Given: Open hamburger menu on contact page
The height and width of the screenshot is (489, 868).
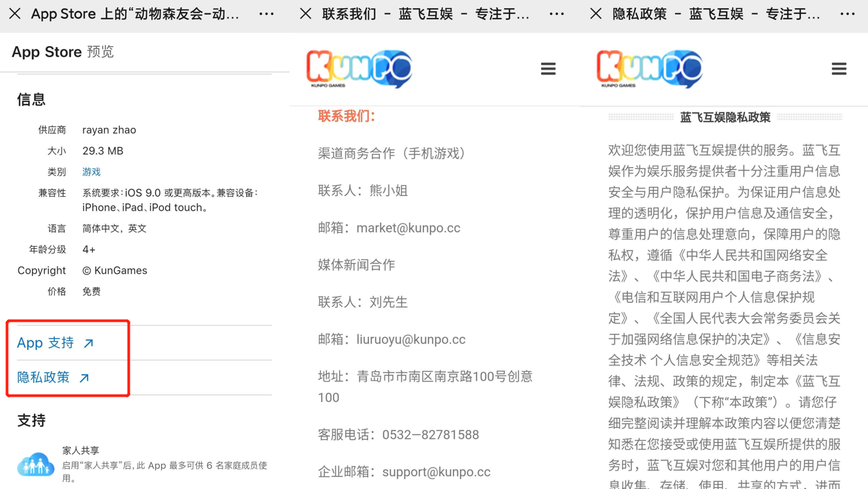Looking at the screenshot, I should [x=548, y=69].
